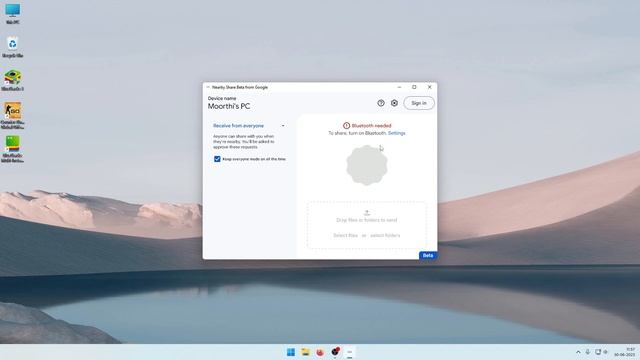Open the black and red app on taskbar

pyautogui.click(x=335, y=352)
